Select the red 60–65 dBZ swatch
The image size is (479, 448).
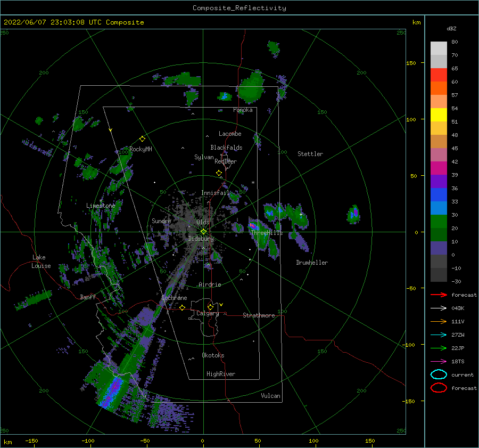(439, 75)
